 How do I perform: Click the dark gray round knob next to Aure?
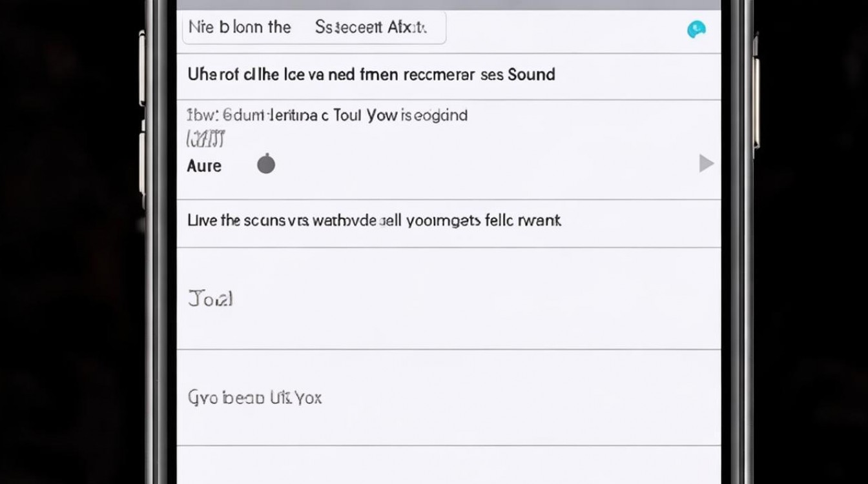click(x=266, y=165)
